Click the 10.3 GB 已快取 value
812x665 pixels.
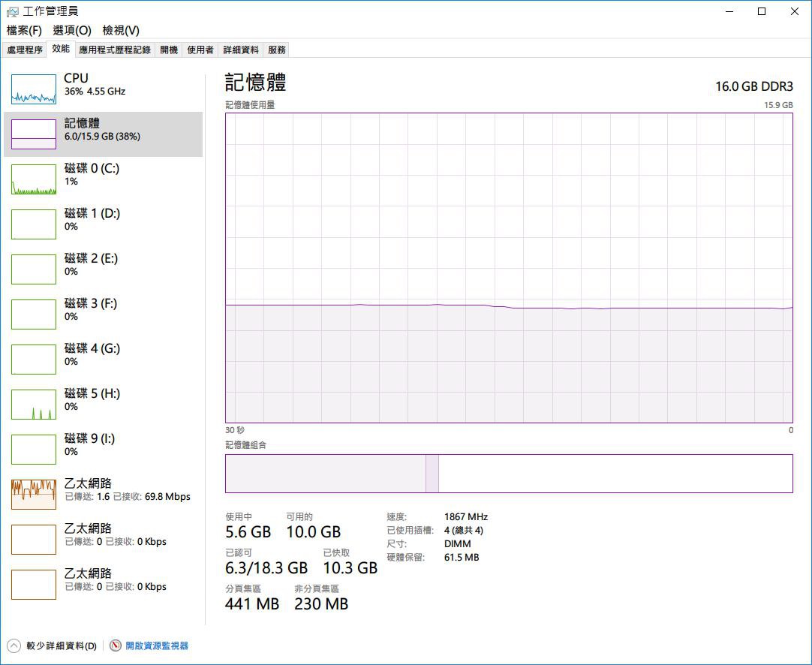[x=350, y=568]
